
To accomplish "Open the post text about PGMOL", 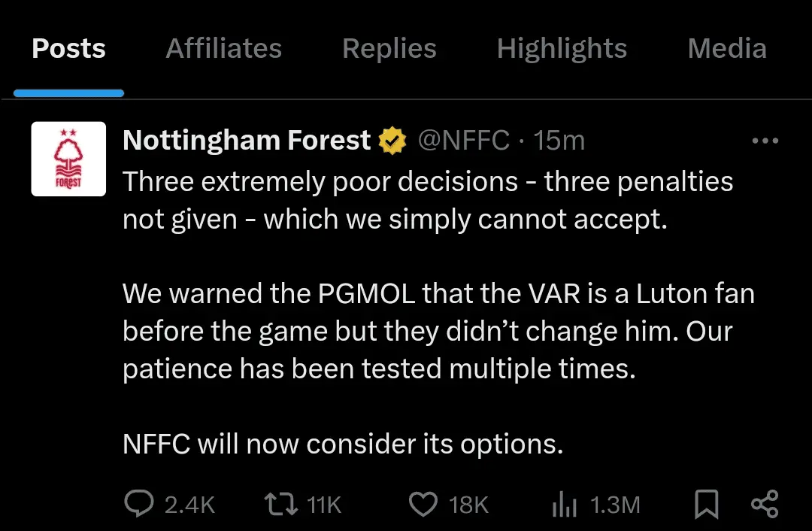I will (438, 331).
